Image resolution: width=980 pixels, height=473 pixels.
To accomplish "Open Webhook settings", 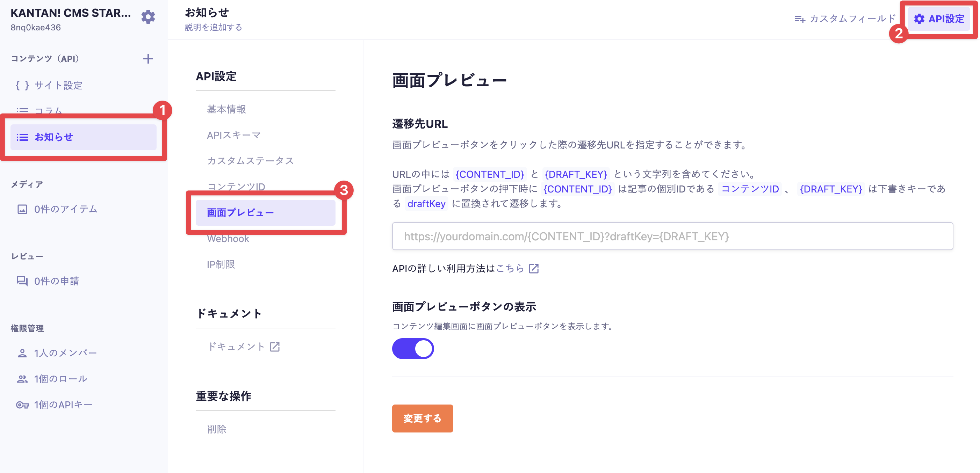I will pos(228,239).
